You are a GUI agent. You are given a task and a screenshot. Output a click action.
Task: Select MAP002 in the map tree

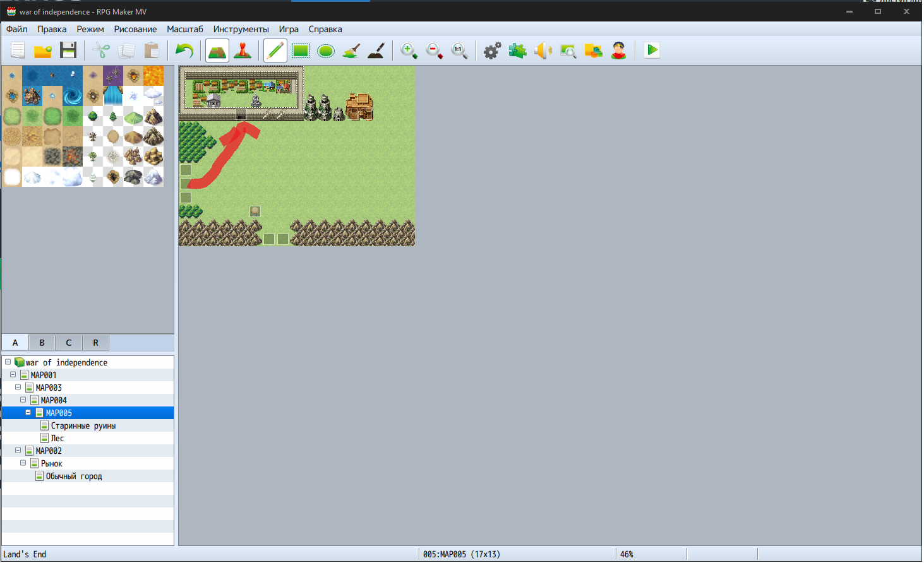(49, 451)
